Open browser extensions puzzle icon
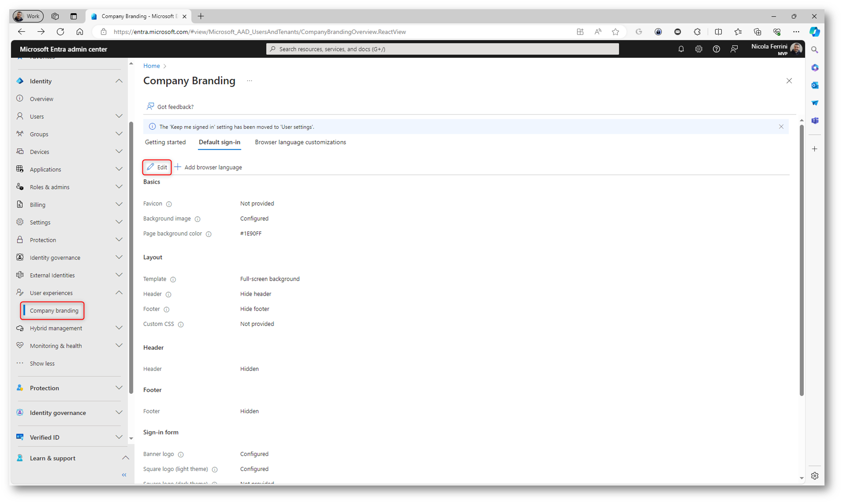 [x=697, y=32]
